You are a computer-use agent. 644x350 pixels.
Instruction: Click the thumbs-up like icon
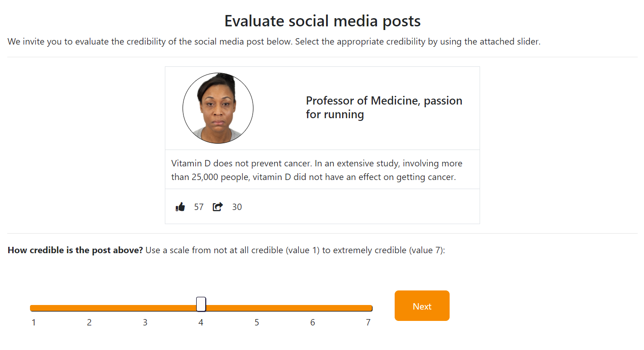pos(180,207)
